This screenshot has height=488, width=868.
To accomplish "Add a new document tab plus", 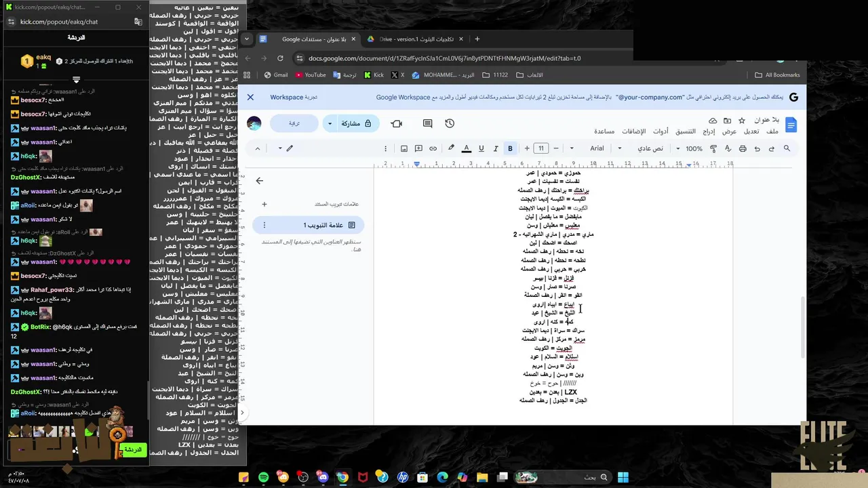I will 264,204.
